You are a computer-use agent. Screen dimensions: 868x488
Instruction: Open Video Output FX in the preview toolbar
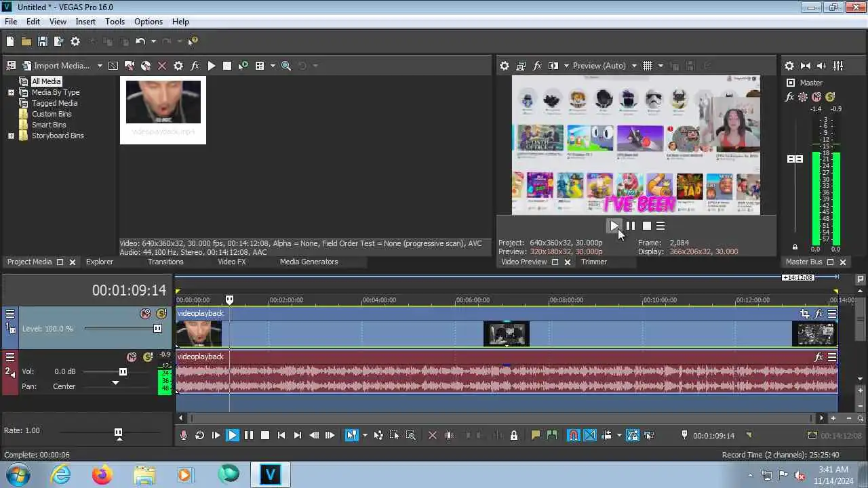(x=537, y=66)
